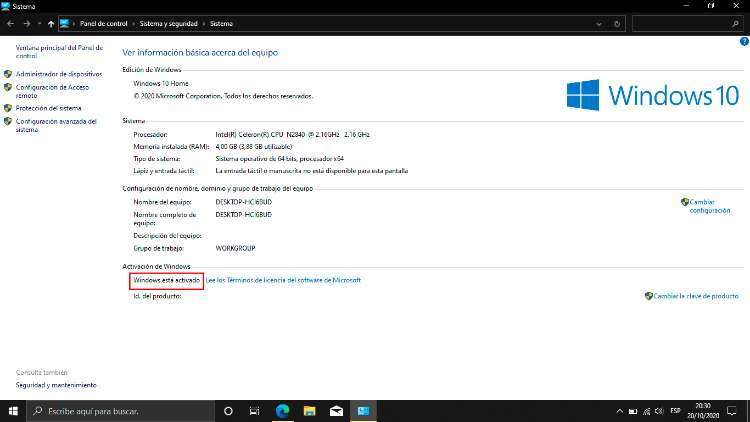Open Protección del sistema link
The image size is (750, 422).
click(48, 108)
